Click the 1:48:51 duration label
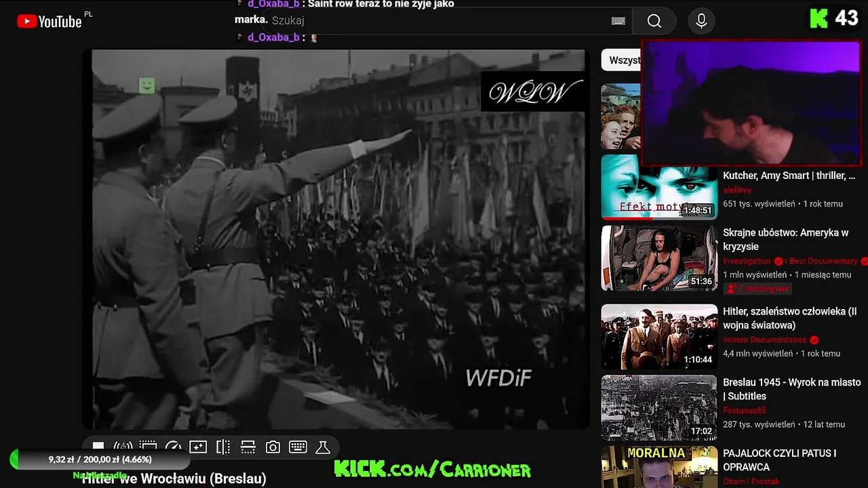Screen dimensions: 868x488 coord(697,210)
